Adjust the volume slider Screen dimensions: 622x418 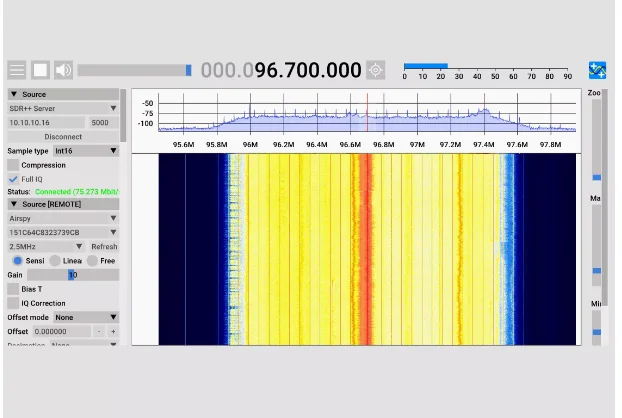pyautogui.click(x=134, y=70)
